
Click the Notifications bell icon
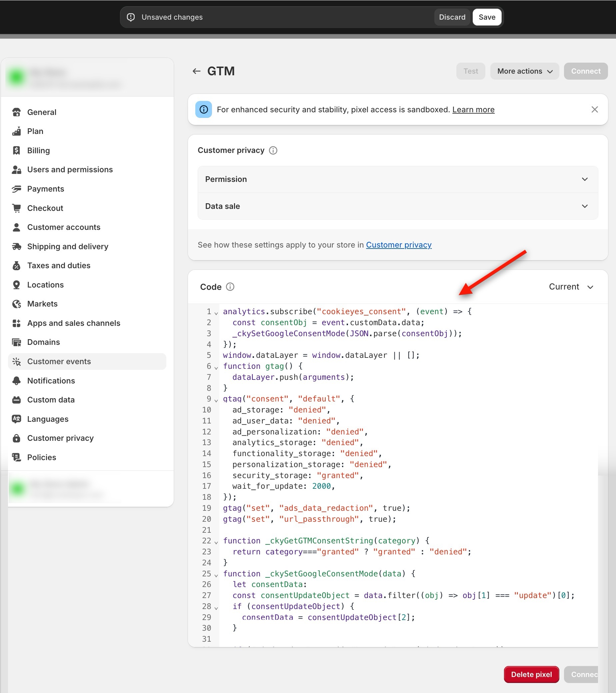(16, 381)
